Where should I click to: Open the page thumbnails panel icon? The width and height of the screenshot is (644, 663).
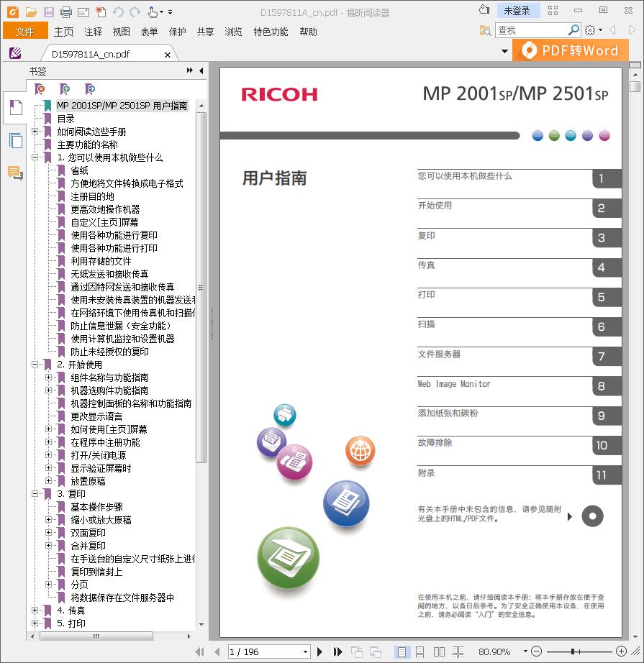pyautogui.click(x=16, y=140)
